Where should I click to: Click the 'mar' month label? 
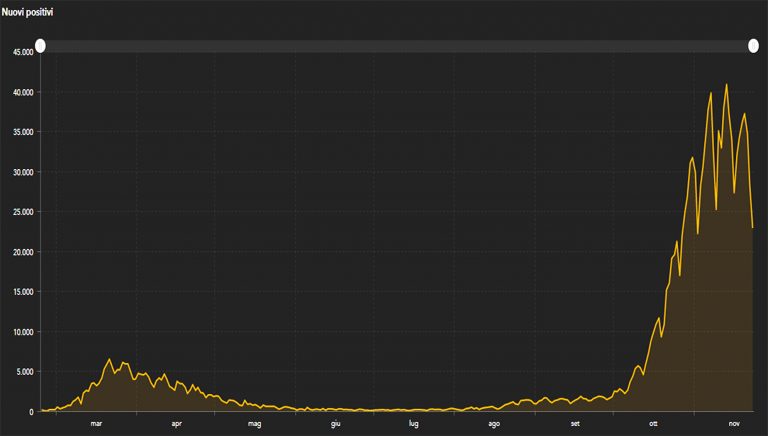(96, 423)
